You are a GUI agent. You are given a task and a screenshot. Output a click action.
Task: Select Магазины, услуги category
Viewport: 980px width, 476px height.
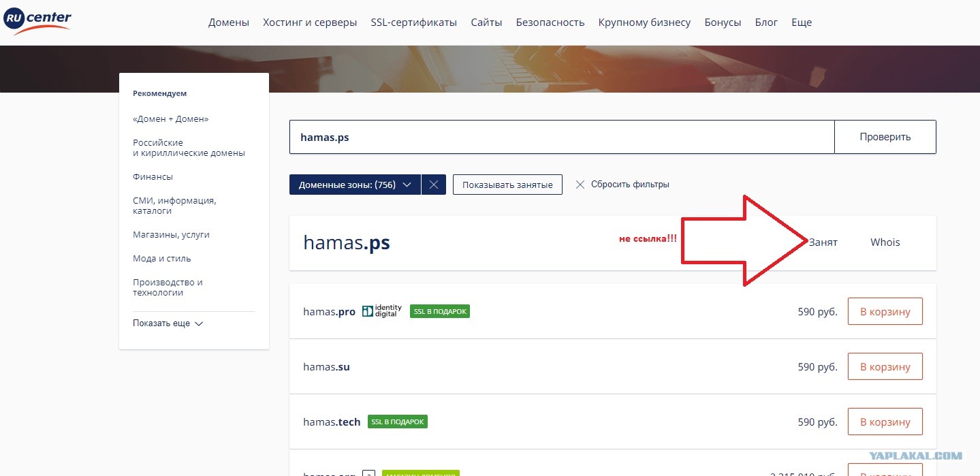(x=171, y=235)
